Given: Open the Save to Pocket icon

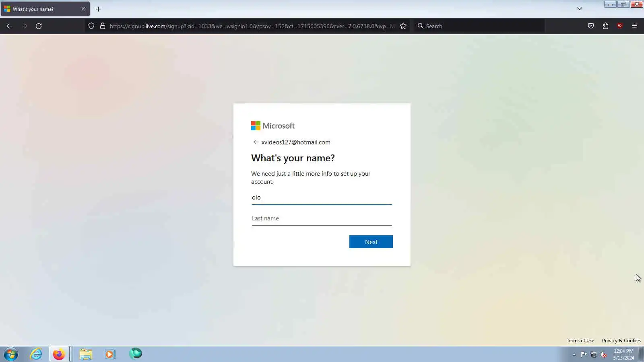Looking at the screenshot, I should click(x=591, y=26).
